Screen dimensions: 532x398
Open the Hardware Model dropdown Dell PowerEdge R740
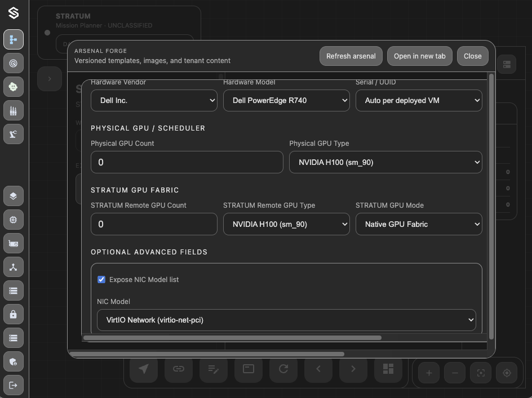286,100
